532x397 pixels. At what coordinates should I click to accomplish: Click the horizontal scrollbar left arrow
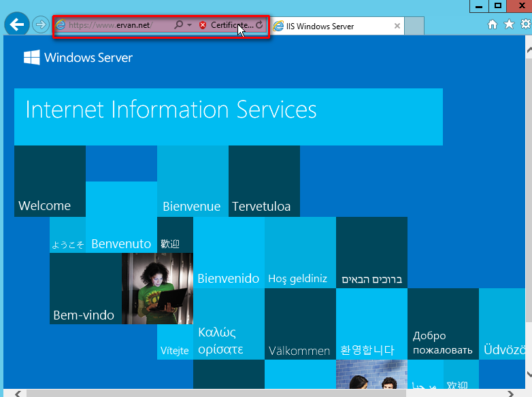coord(18,394)
